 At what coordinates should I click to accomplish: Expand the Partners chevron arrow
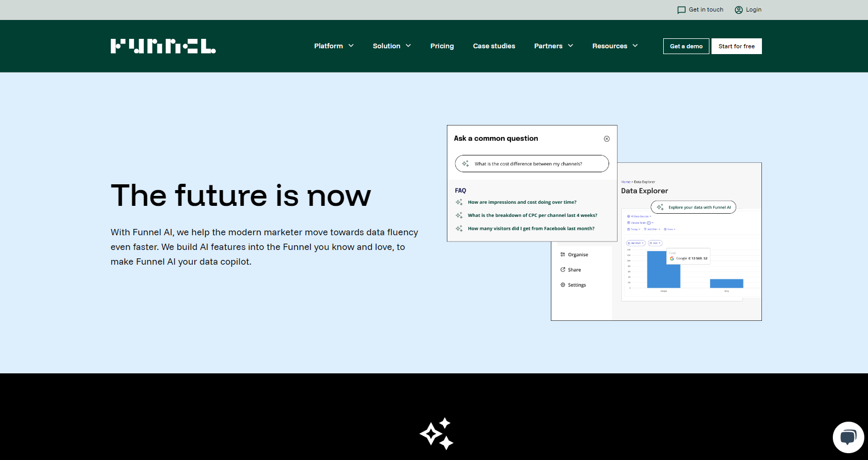[x=570, y=46]
